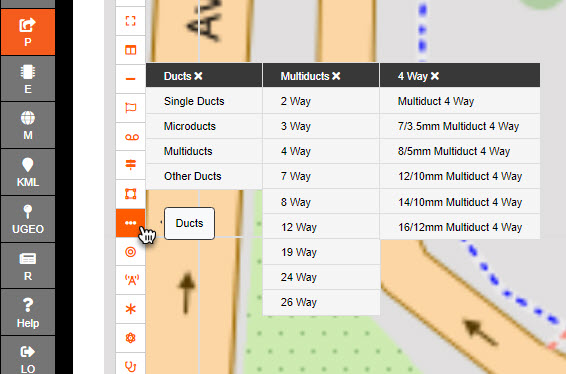Open the orange P sidebar button
Image resolution: width=566 pixels, height=374 pixels.
pos(28,32)
